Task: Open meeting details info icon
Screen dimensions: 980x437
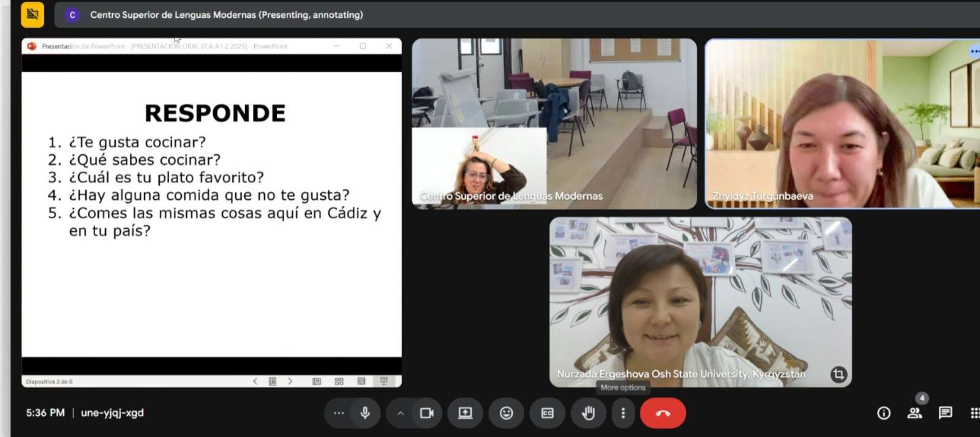Action: pyautogui.click(x=883, y=413)
